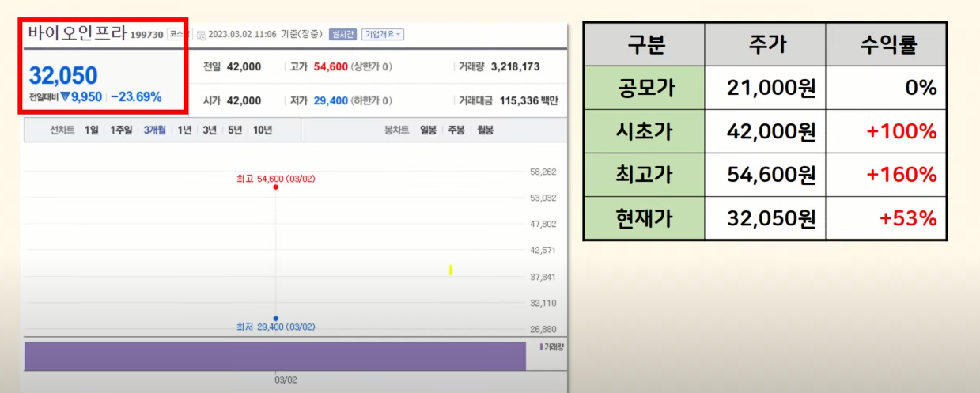The height and width of the screenshot is (393, 980).
Task: Click the 수익률 column header
Action: tap(887, 45)
